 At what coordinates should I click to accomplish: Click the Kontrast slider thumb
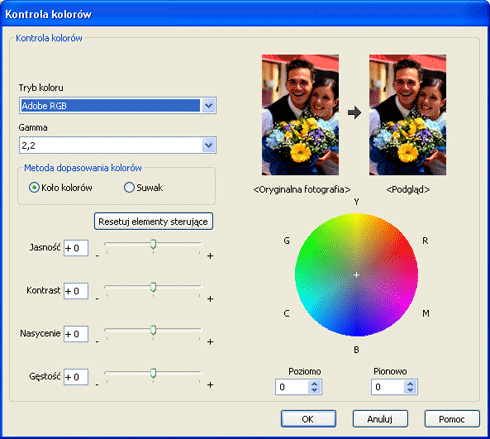pyautogui.click(x=153, y=287)
